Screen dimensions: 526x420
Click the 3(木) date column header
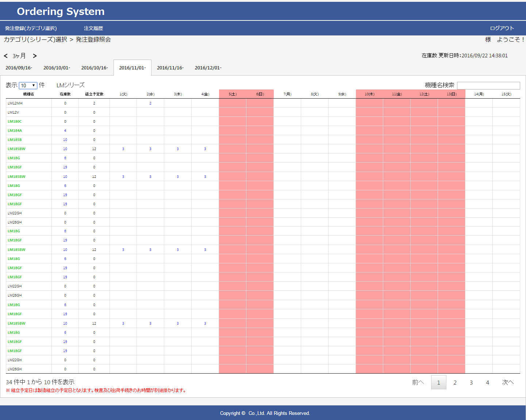coord(178,94)
